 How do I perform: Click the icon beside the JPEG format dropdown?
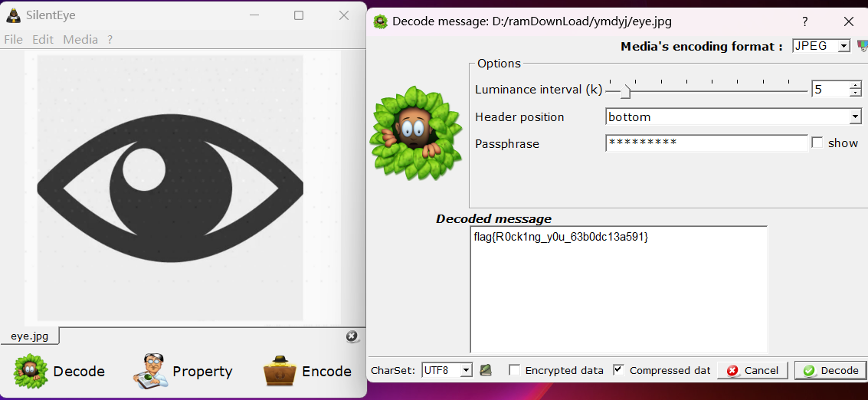862,46
